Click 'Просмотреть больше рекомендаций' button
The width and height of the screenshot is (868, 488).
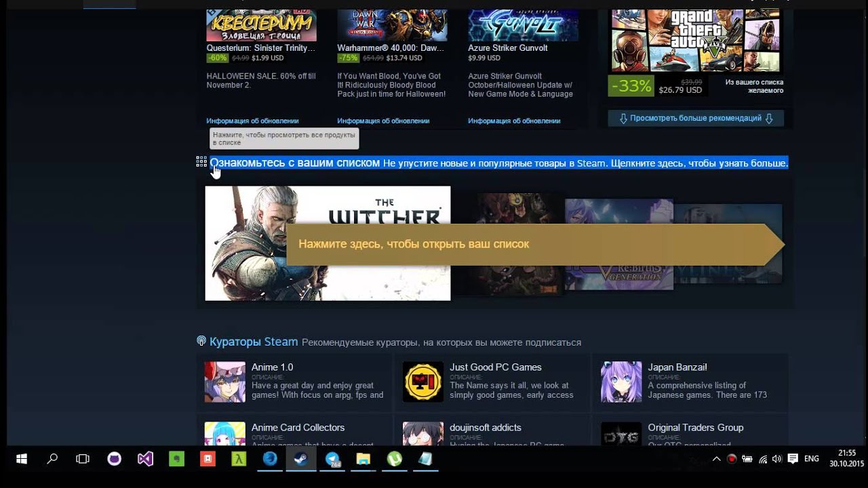pyautogui.click(x=696, y=118)
